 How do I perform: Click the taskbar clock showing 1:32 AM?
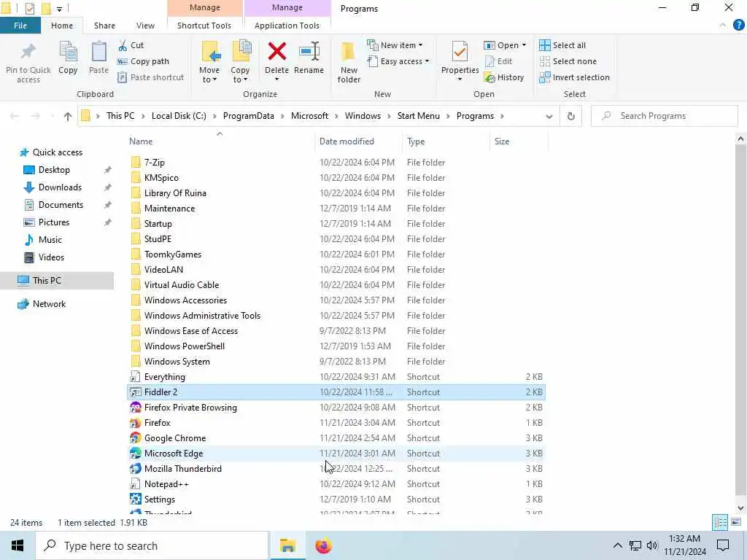point(684,545)
